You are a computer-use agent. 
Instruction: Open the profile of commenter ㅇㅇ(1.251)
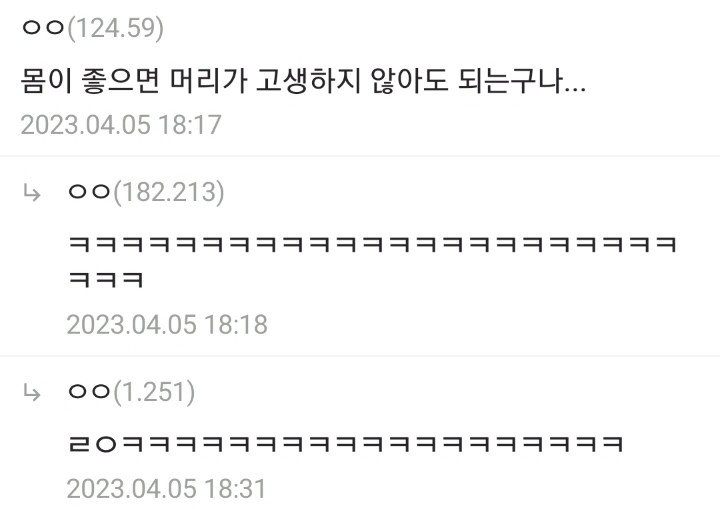pos(131,391)
